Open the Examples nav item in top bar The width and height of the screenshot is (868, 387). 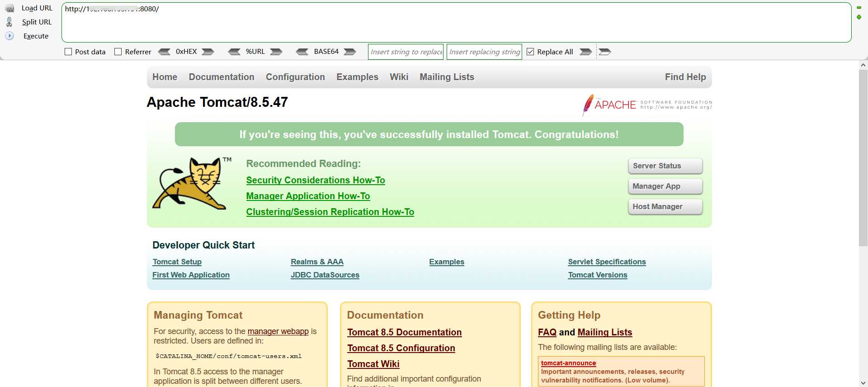pos(357,77)
